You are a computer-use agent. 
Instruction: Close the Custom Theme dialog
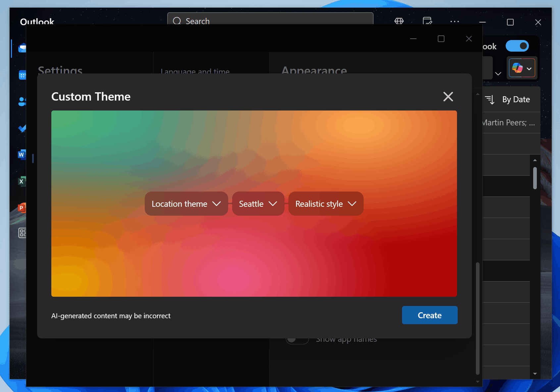448,97
